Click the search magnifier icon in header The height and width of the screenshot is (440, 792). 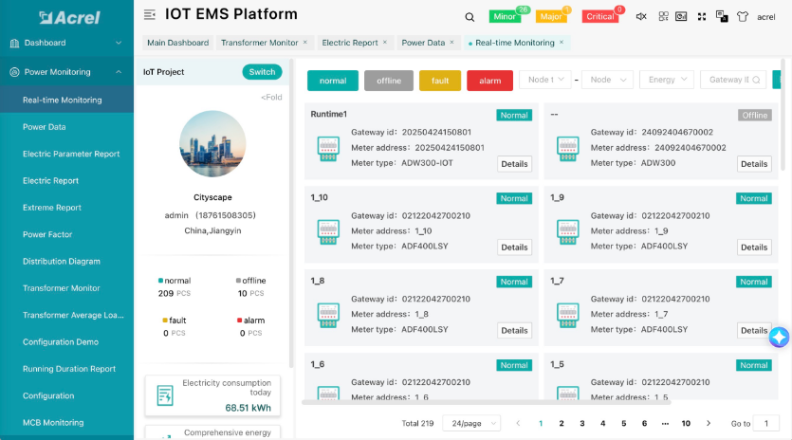click(470, 17)
